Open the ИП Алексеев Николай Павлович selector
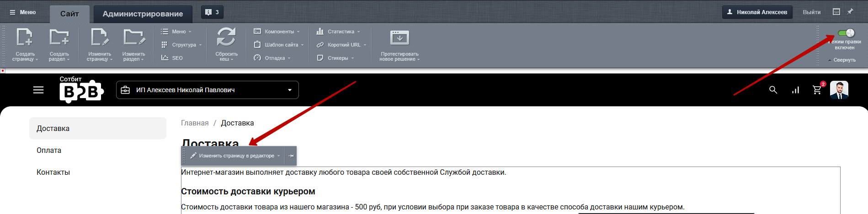Viewport: 868px width, 214px height. tap(207, 90)
